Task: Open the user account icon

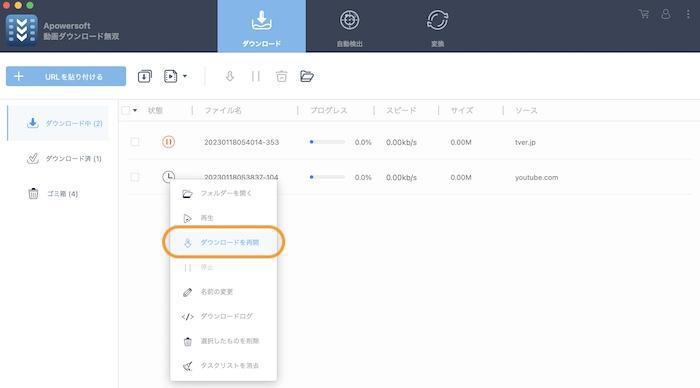Action: click(x=666, y=14)
